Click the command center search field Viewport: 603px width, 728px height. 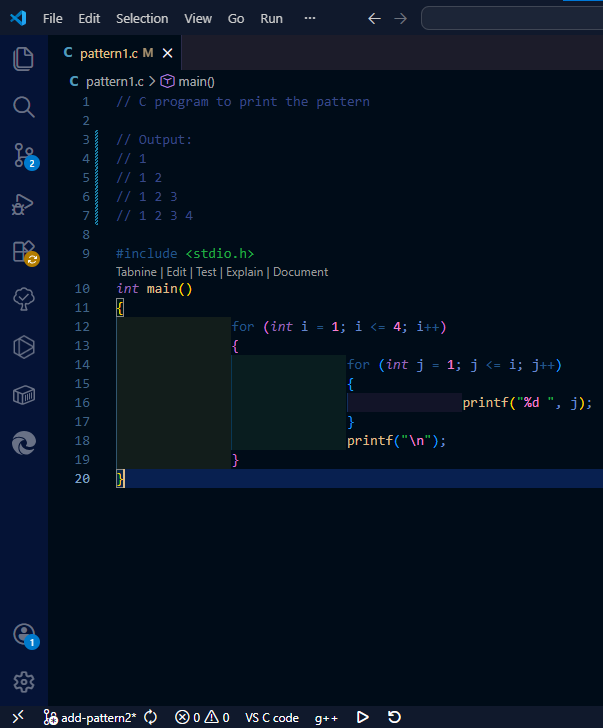click(512, 19)
